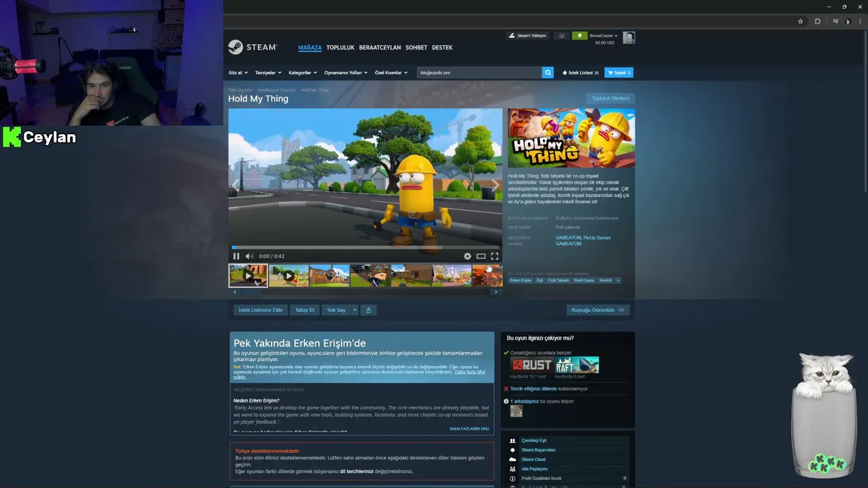This screenshot has height=488, width=868.
Task: Open Profil Özellikleri info help icon
Action: pyautogui.click(x=625, y=479)
